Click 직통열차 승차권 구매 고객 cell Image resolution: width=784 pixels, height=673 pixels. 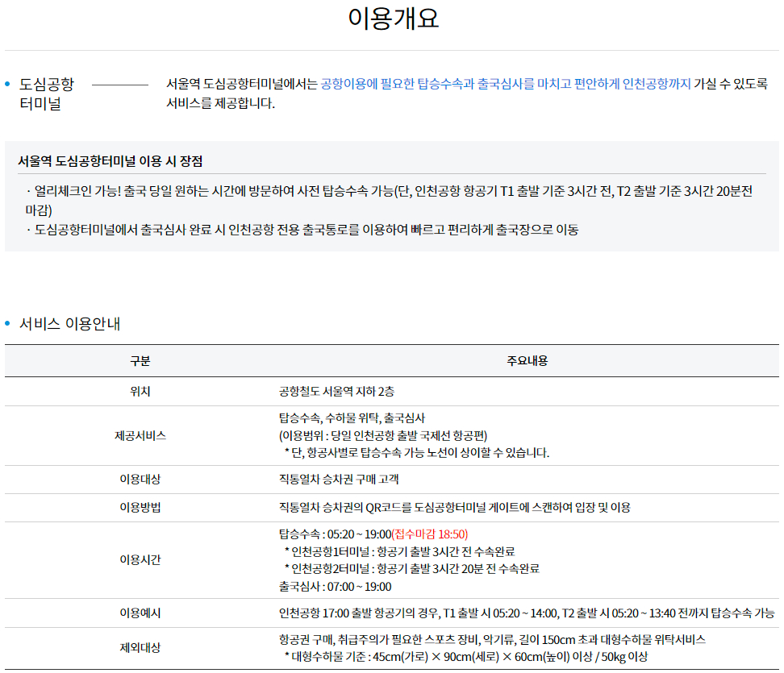[x=339, y=479]
